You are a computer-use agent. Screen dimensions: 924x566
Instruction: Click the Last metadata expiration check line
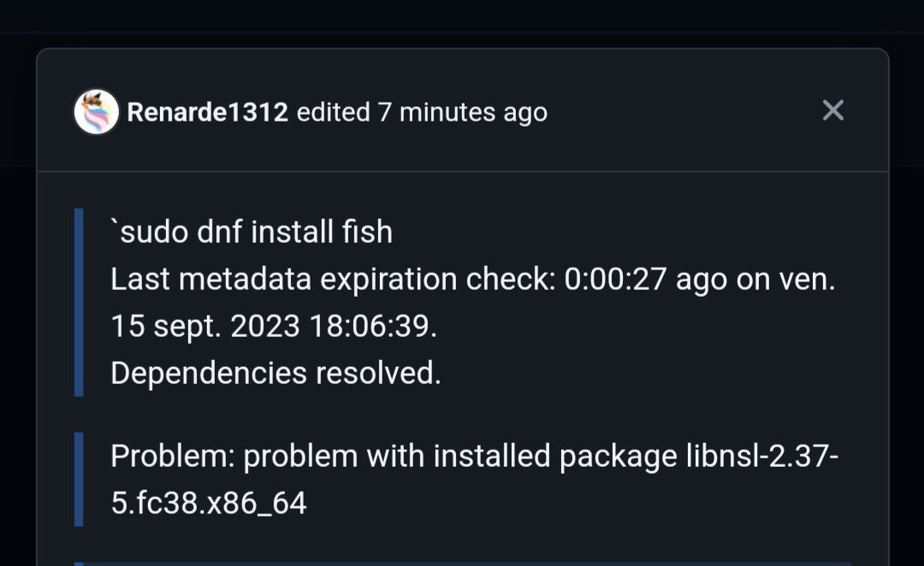pos(473,279)
